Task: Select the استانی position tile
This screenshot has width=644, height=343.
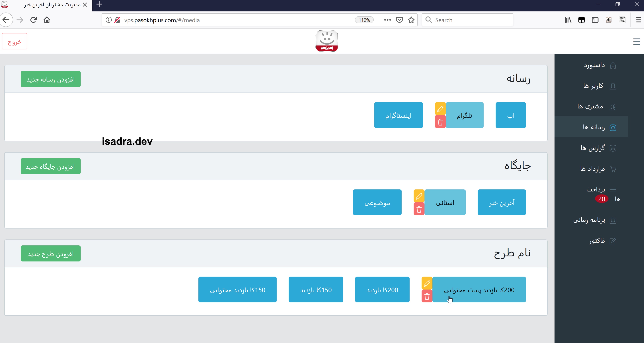Action: click(445, 202)
